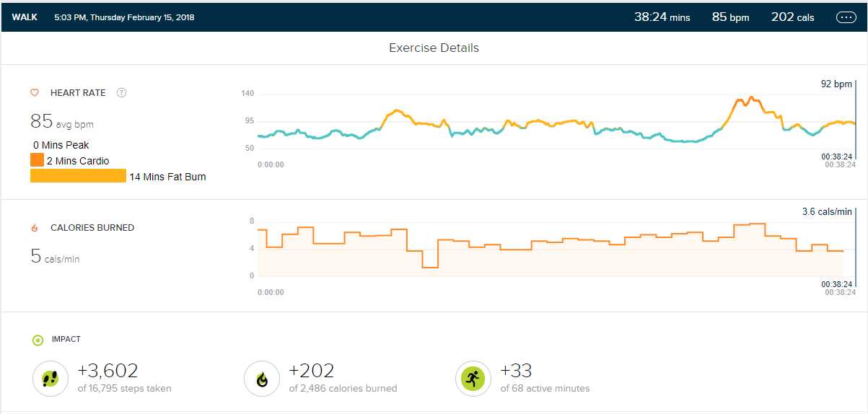Click the yellow Fat Burn zone bar
Viewport: 868px width, 414px height.
point(78,176)
